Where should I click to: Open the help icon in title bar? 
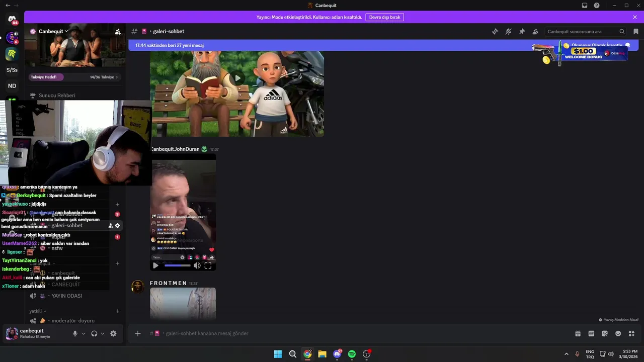click(x=597, y=6)
